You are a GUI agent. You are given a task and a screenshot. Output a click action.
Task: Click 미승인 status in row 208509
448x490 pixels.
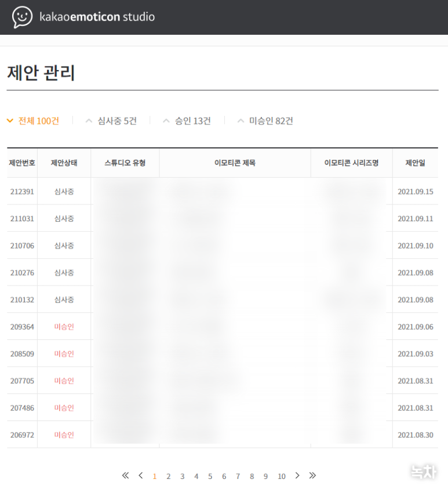coord(64,354)
